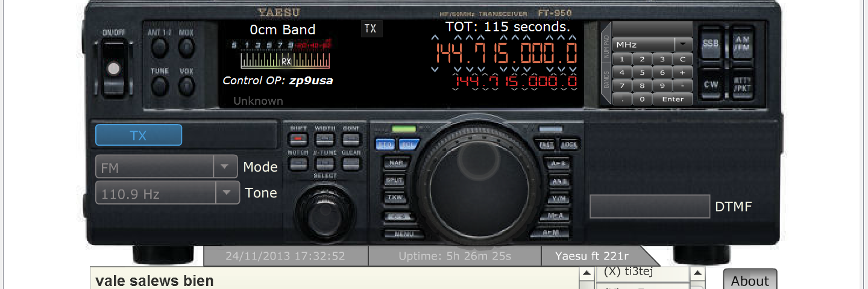Select user (X) ti3tej in list

pos(642,272)
